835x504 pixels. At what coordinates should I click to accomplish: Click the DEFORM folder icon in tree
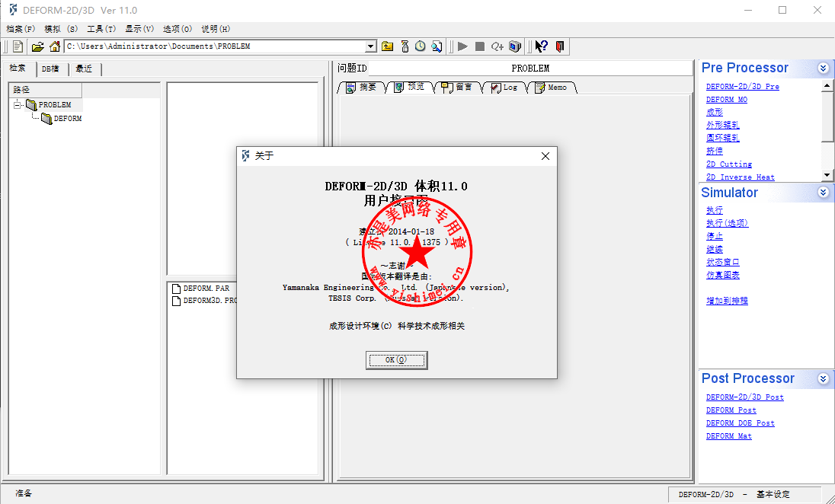pos(47,118)
